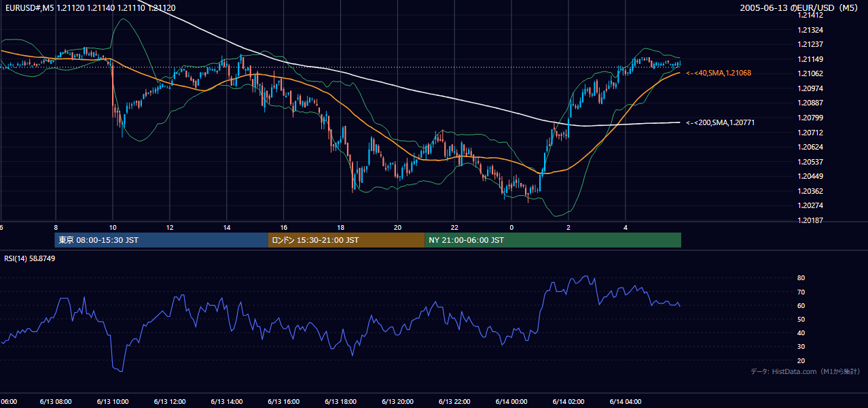868x408 pixels.
Task: Click the 1.20537 price axis label
Action: [810, 162]
